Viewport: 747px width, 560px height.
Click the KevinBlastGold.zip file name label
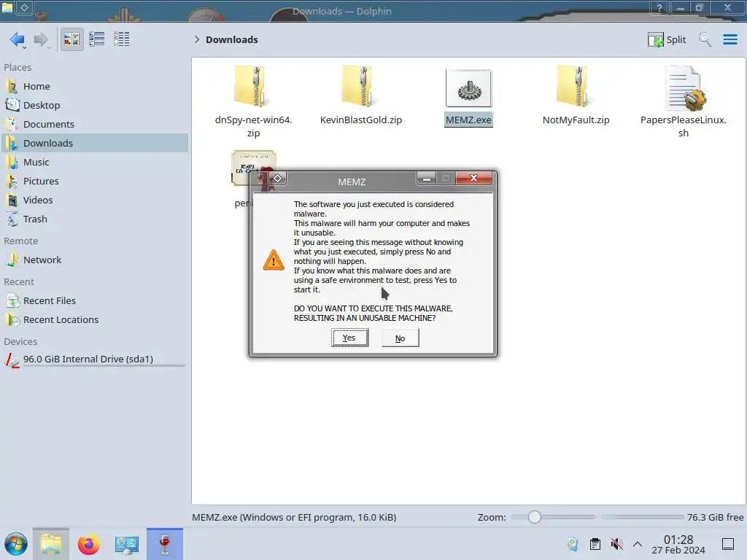360,120
